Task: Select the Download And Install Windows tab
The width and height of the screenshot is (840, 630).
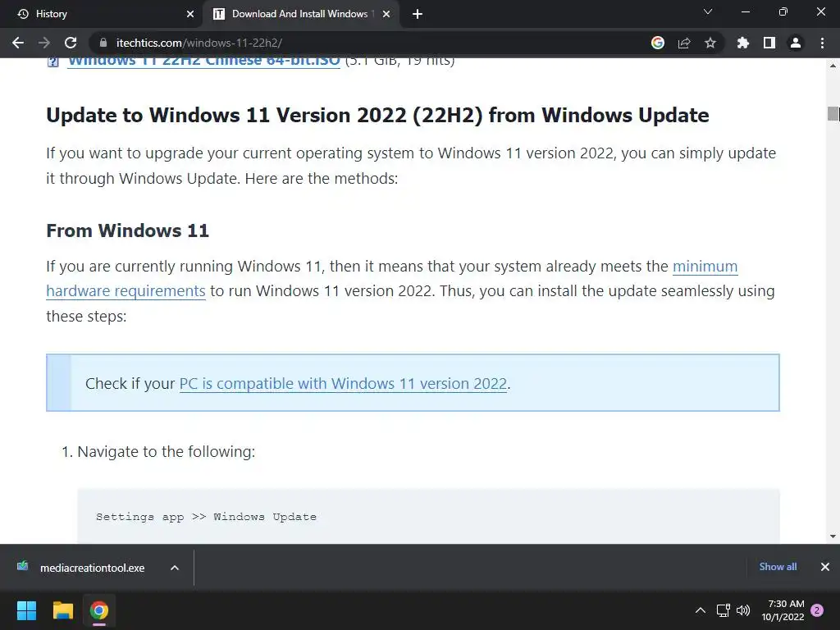Action: [x=300, y=14]
